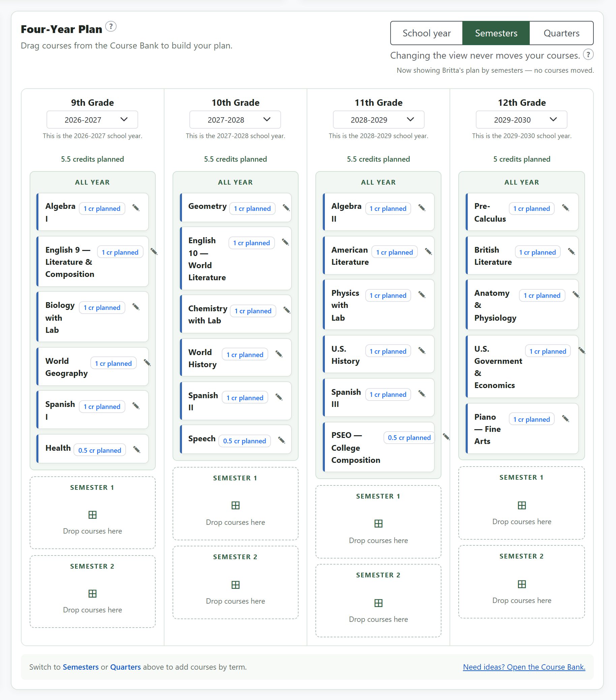Edit American Literature pencil icon
The width and height of the screenshot is (616, 700).
tap(429, 252)
